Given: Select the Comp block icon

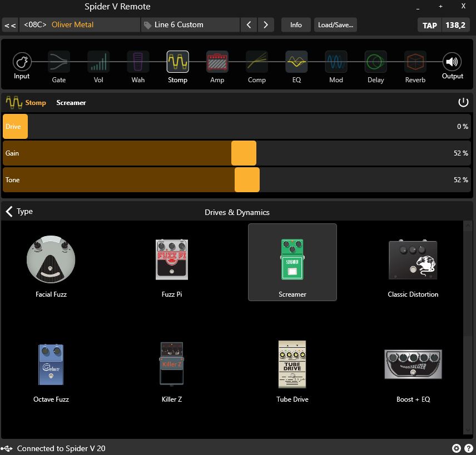Looking at the screenshot, I should point(257,62).
